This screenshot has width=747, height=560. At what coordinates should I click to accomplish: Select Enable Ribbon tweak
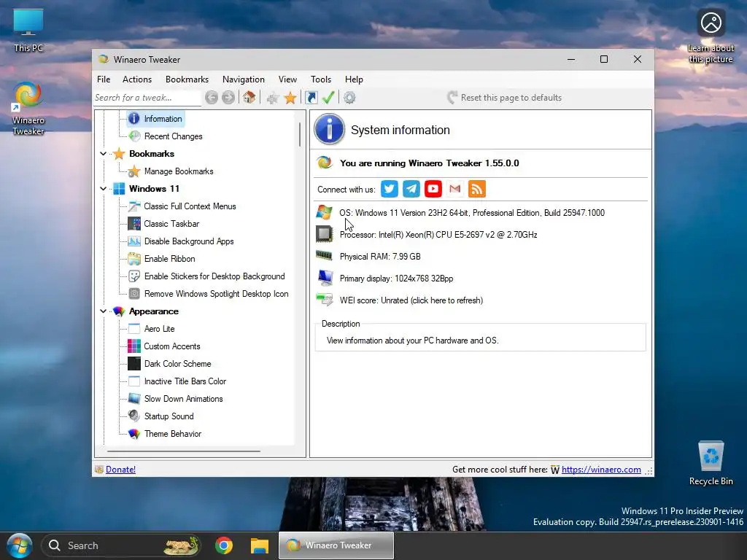162,259
